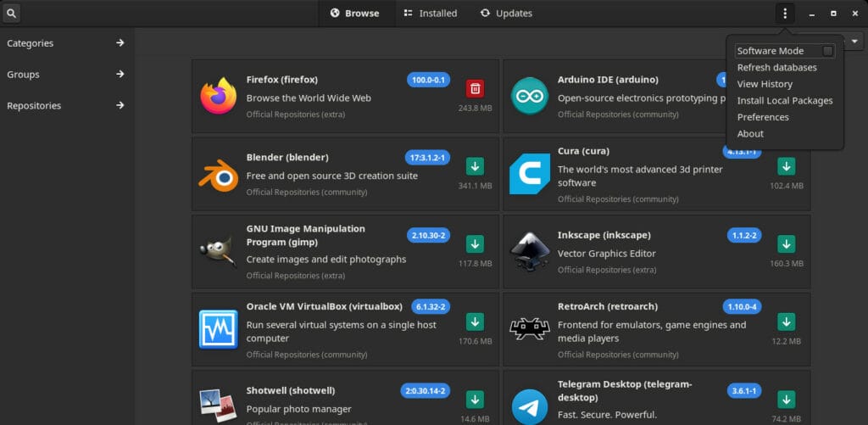Click the GIMP description 'Create images and edit photographs'
The image size is (868, 425).
point(326,260)
